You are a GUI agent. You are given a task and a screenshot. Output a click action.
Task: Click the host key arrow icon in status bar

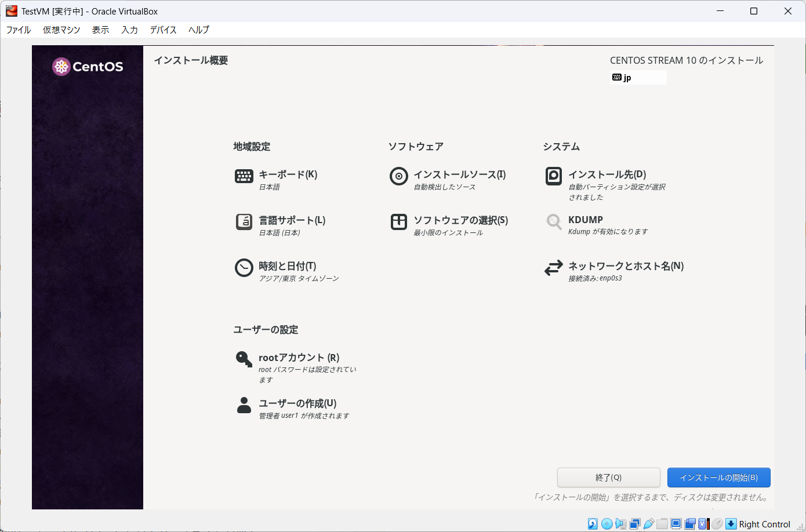(731, 524)
